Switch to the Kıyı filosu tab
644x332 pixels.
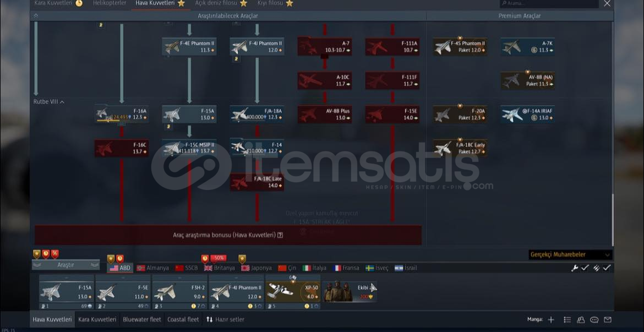275,3
